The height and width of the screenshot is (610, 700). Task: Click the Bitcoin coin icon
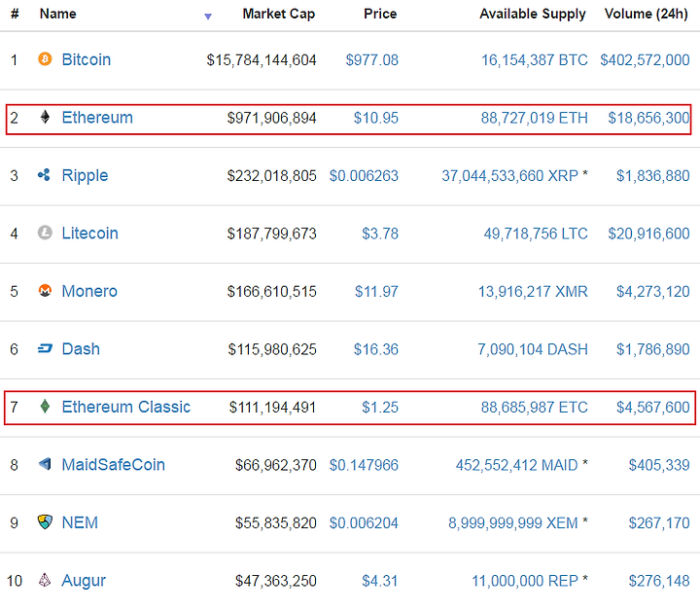45,59
